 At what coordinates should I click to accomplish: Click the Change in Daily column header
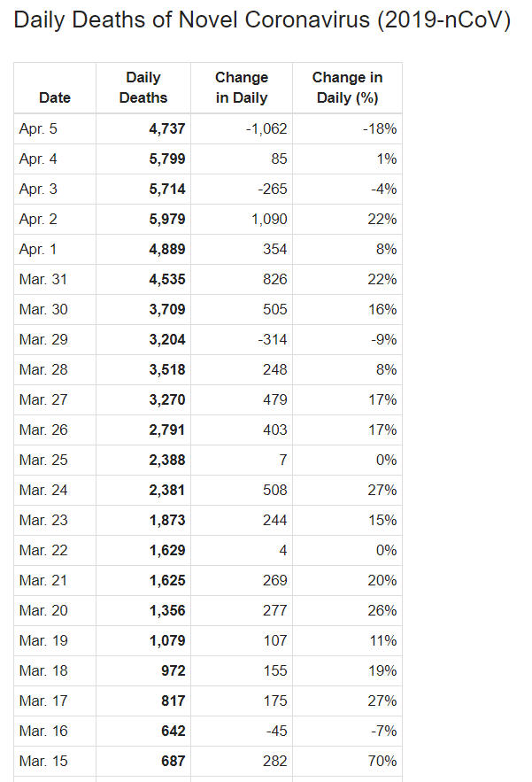coord(242,88)
